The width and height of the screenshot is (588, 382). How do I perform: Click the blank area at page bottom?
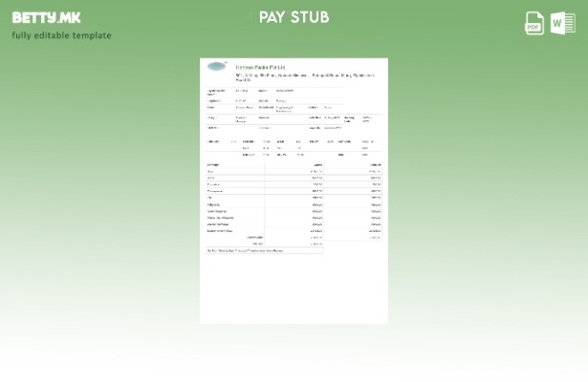[x=294, y=296]
